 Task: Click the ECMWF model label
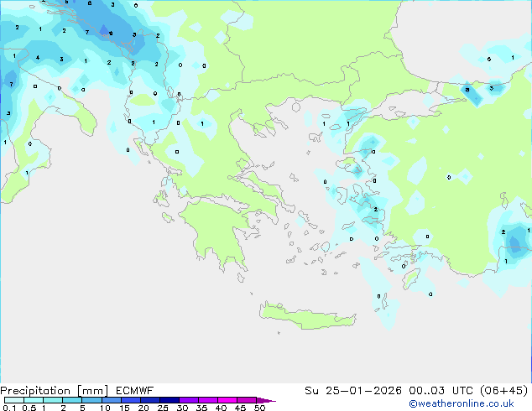135,391
